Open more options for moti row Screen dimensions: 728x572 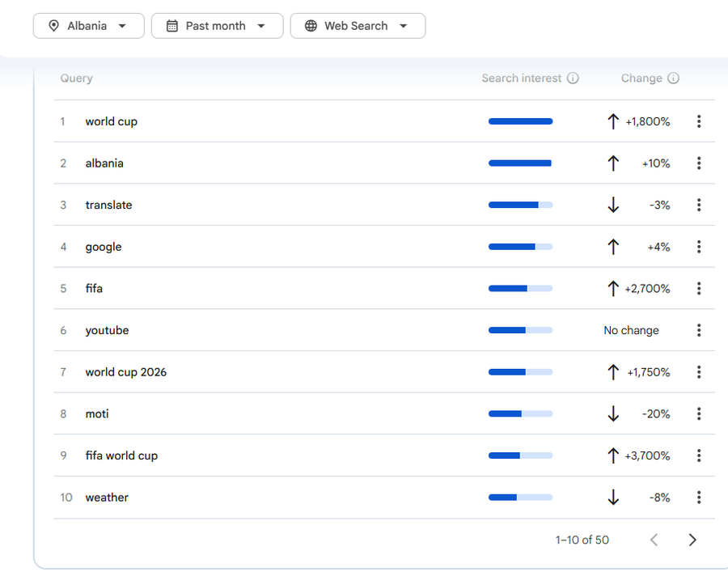(x=699, y=414)
